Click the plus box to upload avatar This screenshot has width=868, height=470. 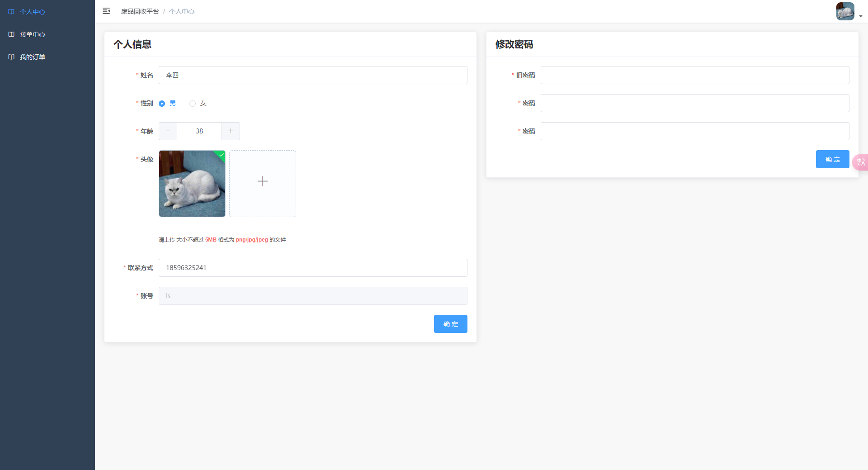click(263, 184)
